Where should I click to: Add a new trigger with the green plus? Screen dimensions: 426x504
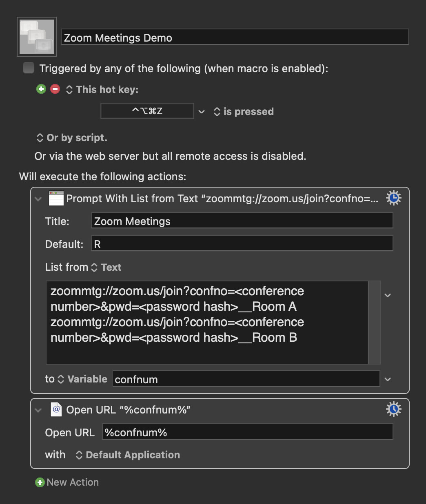(41, 89)
